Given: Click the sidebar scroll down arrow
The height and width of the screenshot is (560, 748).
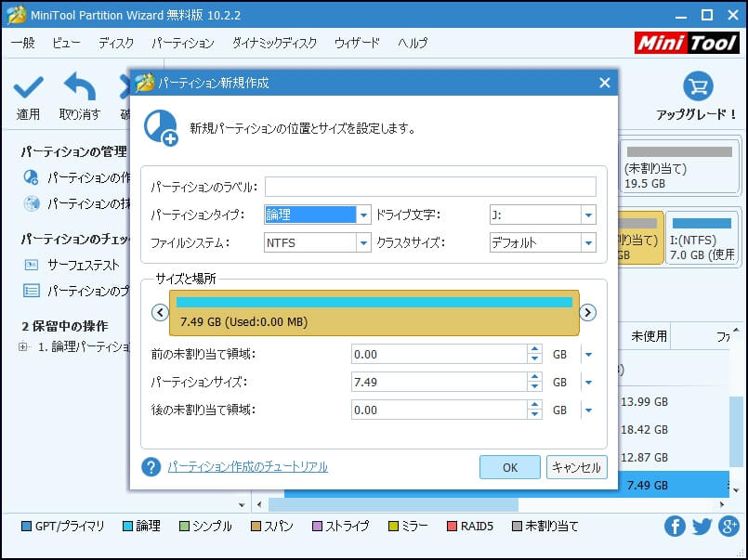Looking at the screenshot, I should point(242,504).
